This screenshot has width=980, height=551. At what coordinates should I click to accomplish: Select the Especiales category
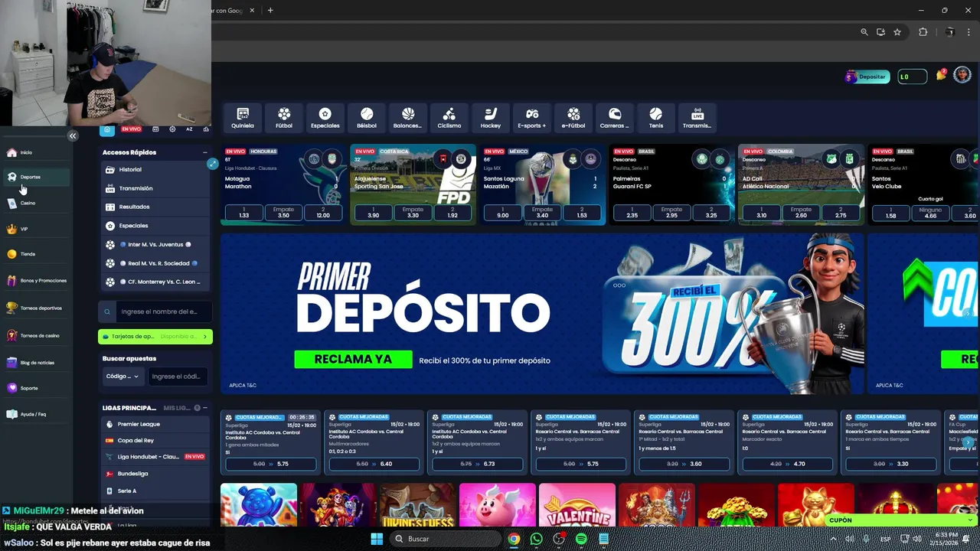pos(325,118)
